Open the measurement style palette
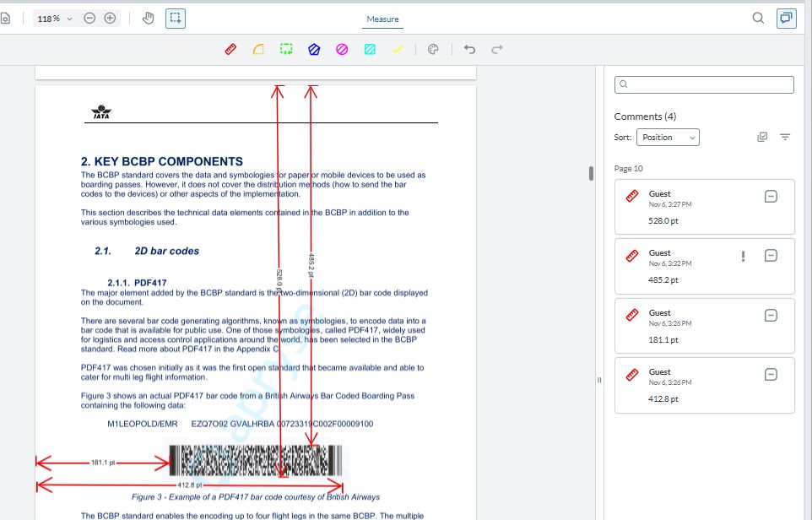Screen dimensions: 812x520 pos(433,49)
